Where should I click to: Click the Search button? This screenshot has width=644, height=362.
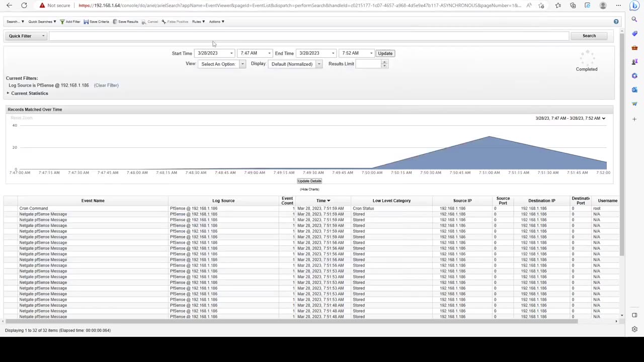tap(589, 36)
